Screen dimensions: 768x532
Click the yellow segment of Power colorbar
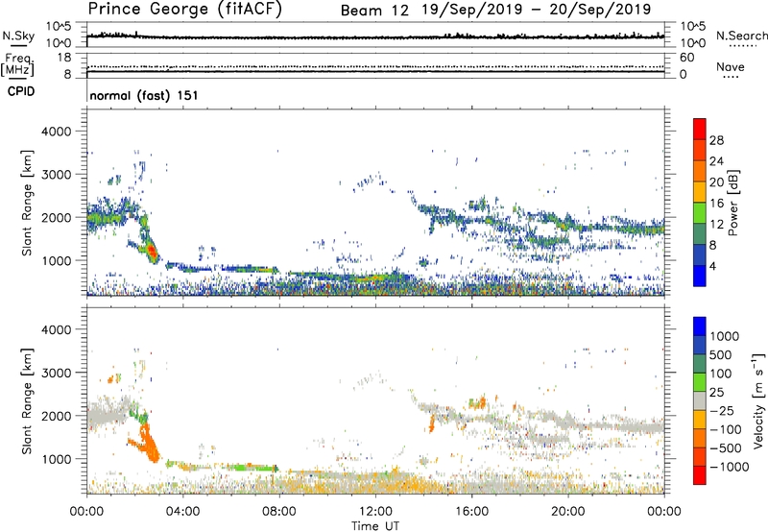[700, 192]
